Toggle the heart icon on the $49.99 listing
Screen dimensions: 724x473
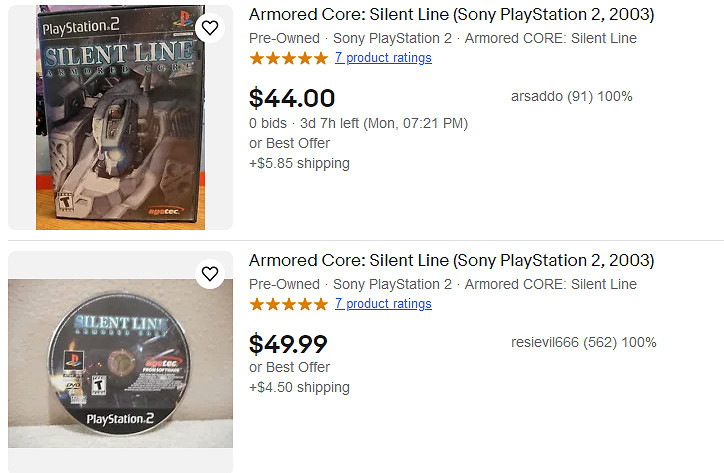click(x=209, y=274)
